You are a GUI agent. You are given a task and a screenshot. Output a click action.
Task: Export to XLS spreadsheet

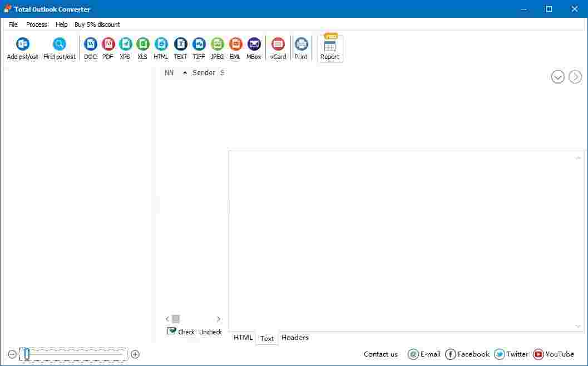[142, 49]
